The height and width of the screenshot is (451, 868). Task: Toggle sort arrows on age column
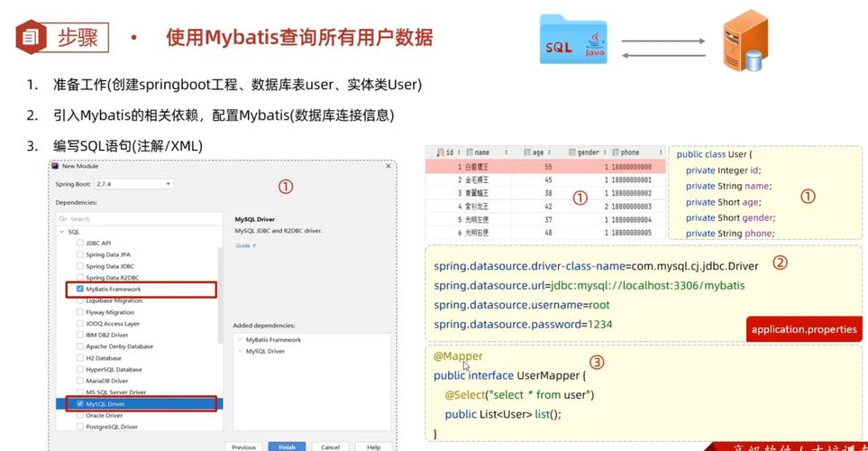[549, 152]
